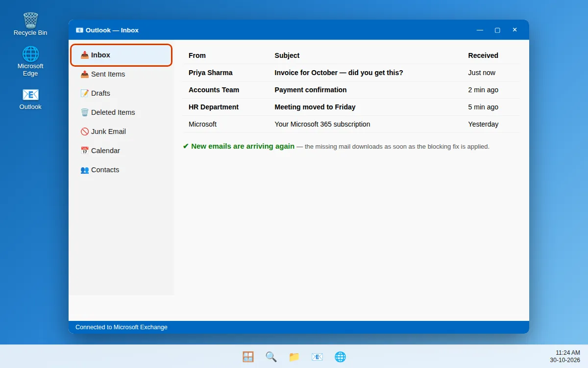Click the 'Yesterday' received time
The image size is (588, 368).
pyautogui.click(x=483, y=124)
